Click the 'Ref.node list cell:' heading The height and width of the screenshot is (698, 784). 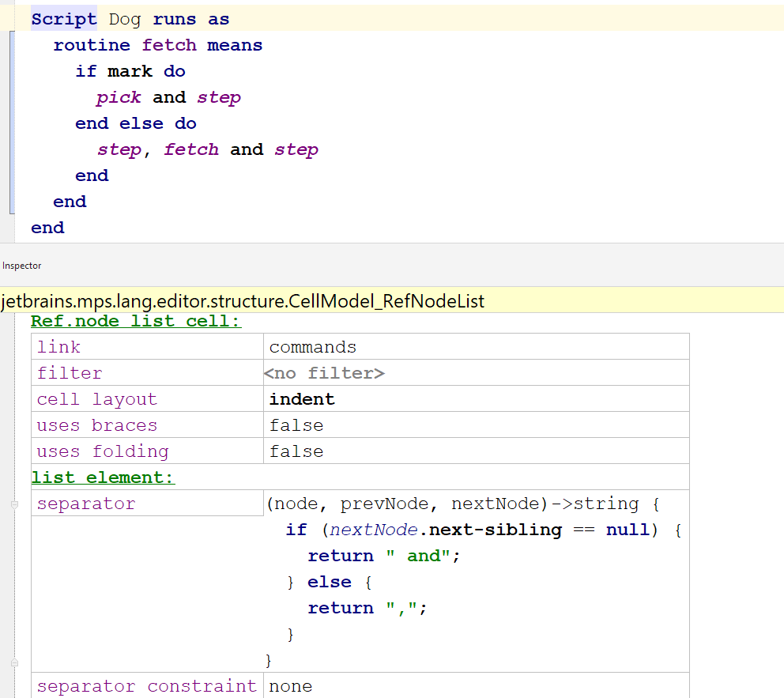tap(136, 322)
